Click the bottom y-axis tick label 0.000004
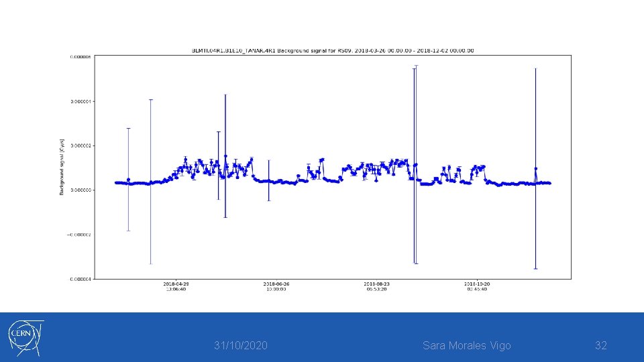This screenshot has height=362, width=644. click(80, 279)
